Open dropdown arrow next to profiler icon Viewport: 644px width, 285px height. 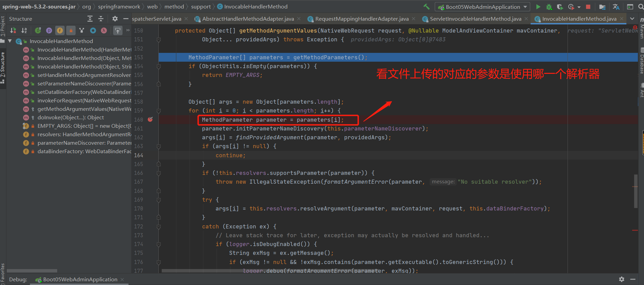[x=579, y=7]
